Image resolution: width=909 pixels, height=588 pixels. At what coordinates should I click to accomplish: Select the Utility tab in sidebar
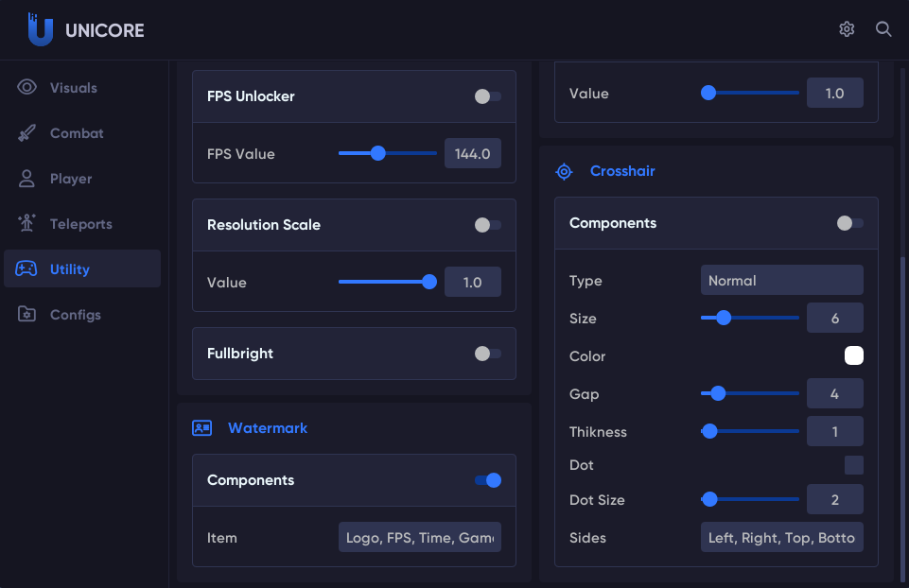pos(81,269)
